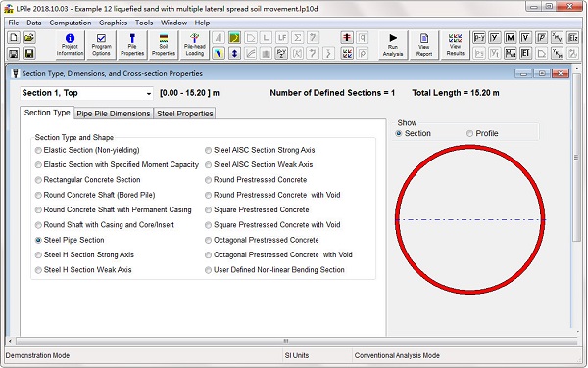
Task: Open the Section 1, Top dropdown
Action: coord(86,93)
